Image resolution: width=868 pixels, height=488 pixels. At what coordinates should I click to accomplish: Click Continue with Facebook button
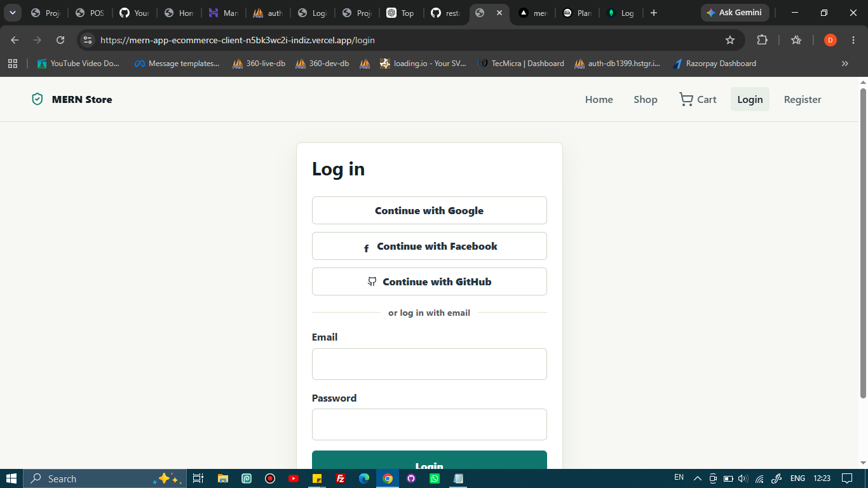pyautogui.click(x=430, y=246)
